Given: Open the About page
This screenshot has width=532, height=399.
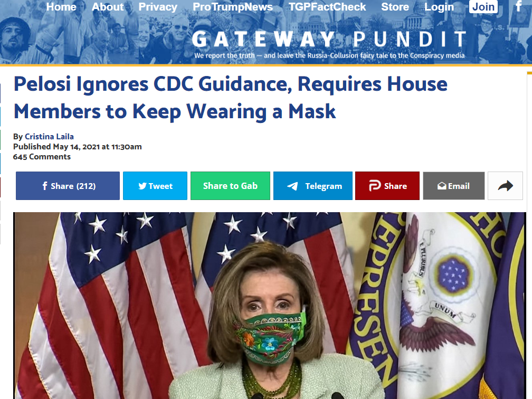Looking at the screenshot, I should tap(108, 7).
